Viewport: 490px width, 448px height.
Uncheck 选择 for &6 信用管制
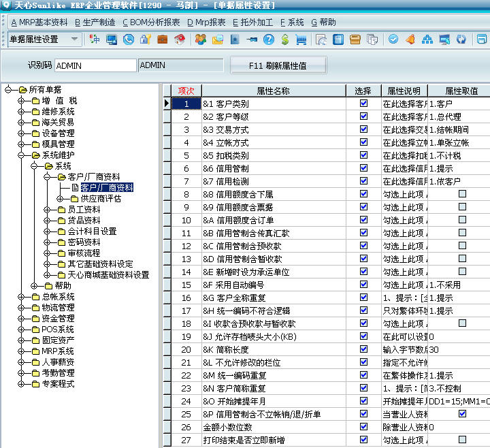coord(363,168)
